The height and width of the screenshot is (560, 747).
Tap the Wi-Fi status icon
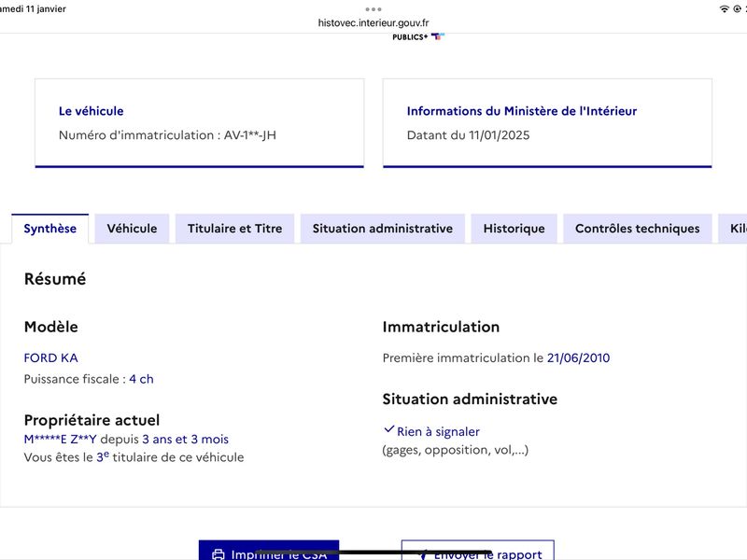(x=725, y=9)
